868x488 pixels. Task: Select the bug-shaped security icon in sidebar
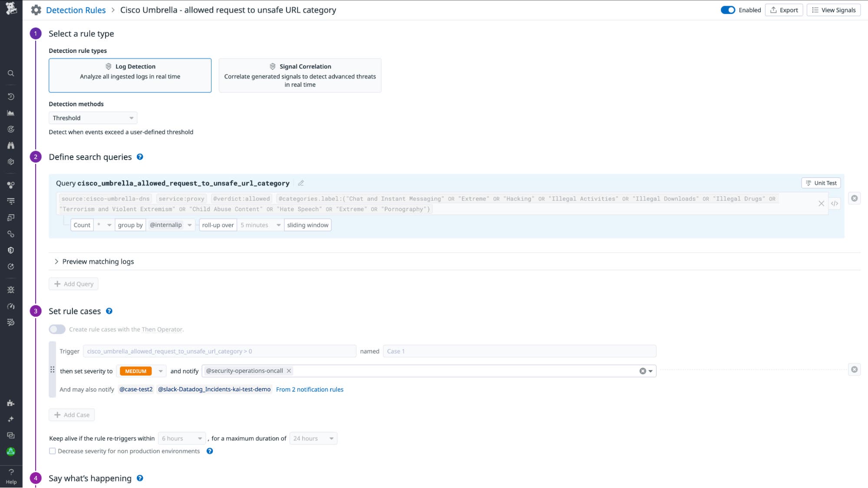point(11,290)
